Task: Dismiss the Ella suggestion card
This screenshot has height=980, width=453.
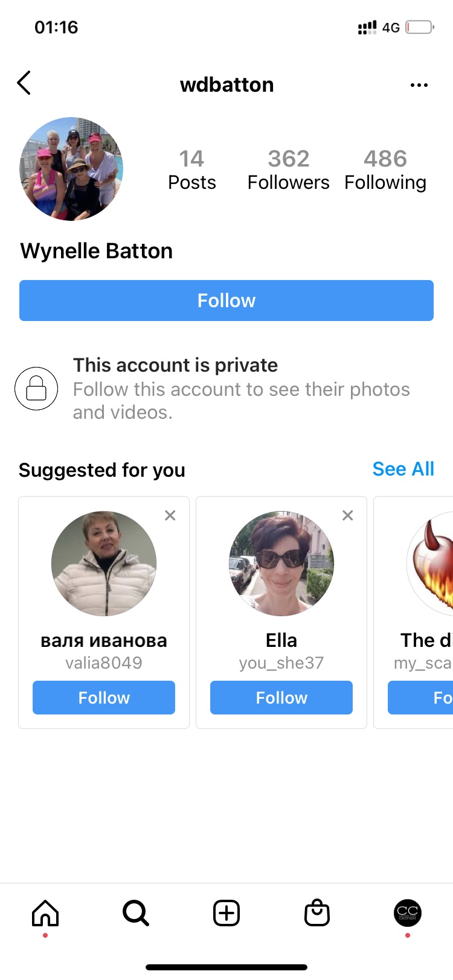Action: coord(348,515)
